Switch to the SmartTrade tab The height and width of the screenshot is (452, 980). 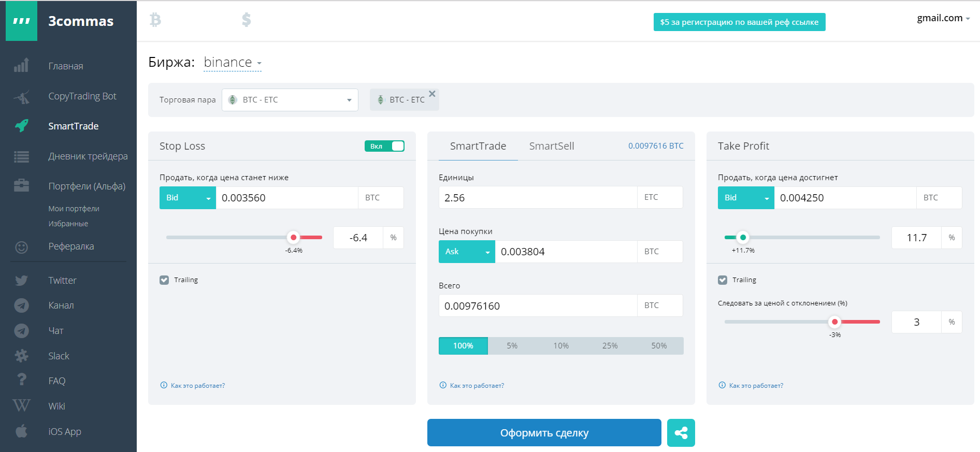478,146
